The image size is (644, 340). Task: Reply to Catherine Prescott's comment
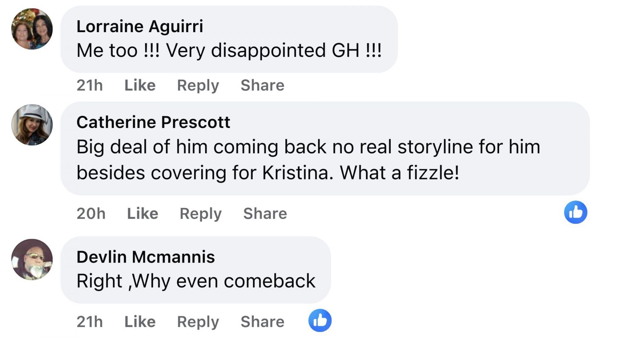pyautogui.click(x=201, y=214)
